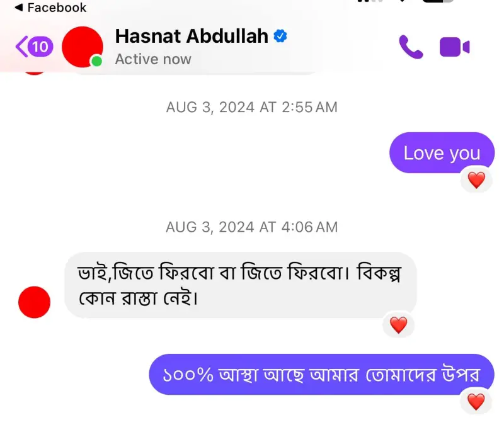504x437 pixels.
Task: Return to Facebook via the top-left back link
Action: [50, 8]
